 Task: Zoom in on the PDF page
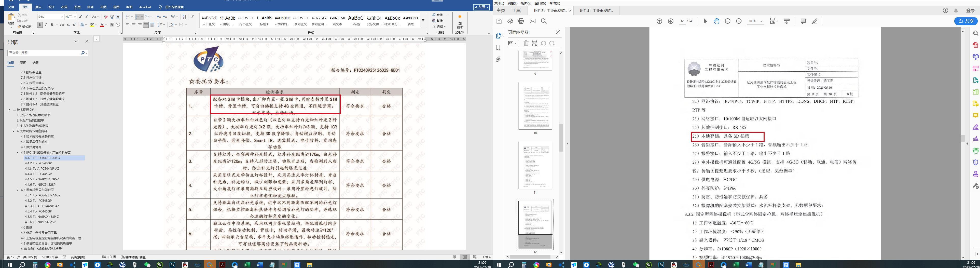(739, 21)
